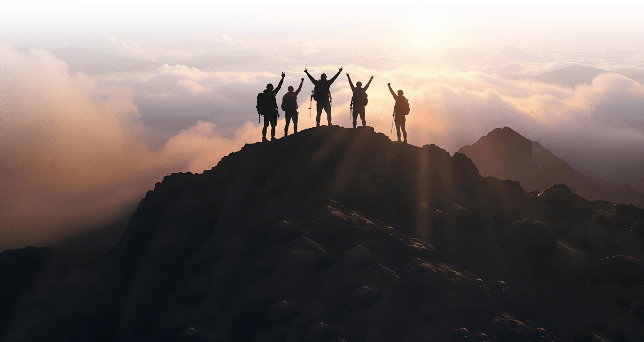Image resolution: width=644 pixels, height=342 pixels.
Task: Click the trekking pole of the rightmost hiker
Action: point(392,122)
